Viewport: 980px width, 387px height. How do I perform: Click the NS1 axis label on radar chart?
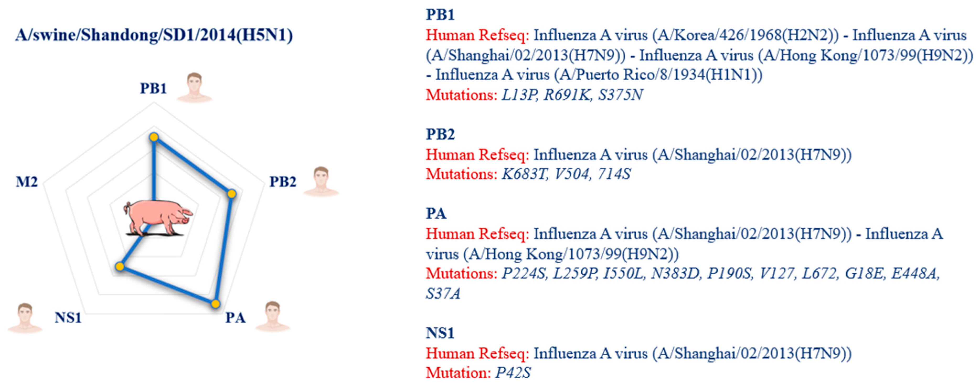pyautogui.click(x=68, y=317)
